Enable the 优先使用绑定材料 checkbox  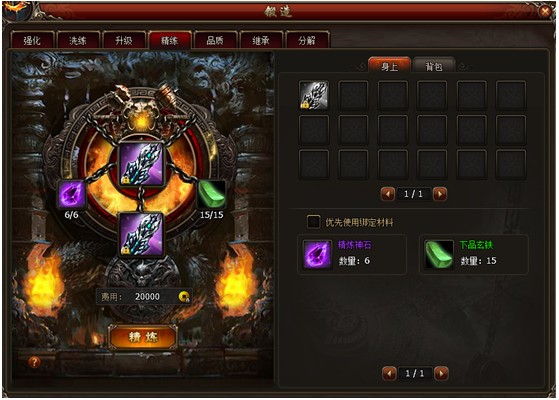click(313, 222)
